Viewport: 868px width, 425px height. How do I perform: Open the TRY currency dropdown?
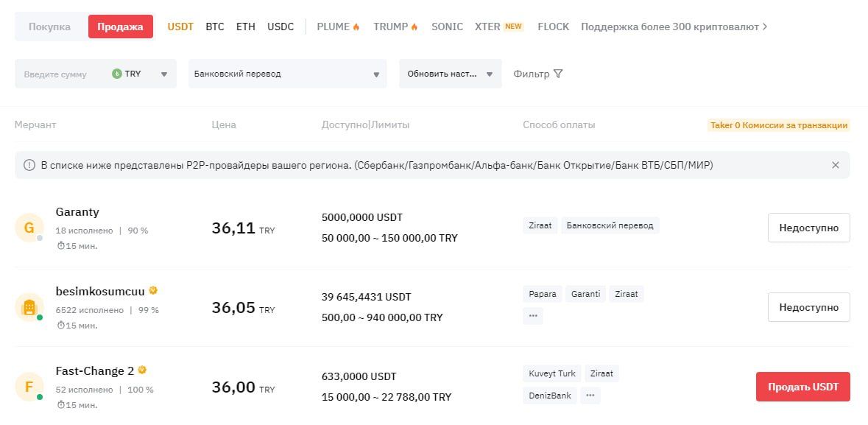[x=141, y=74]
